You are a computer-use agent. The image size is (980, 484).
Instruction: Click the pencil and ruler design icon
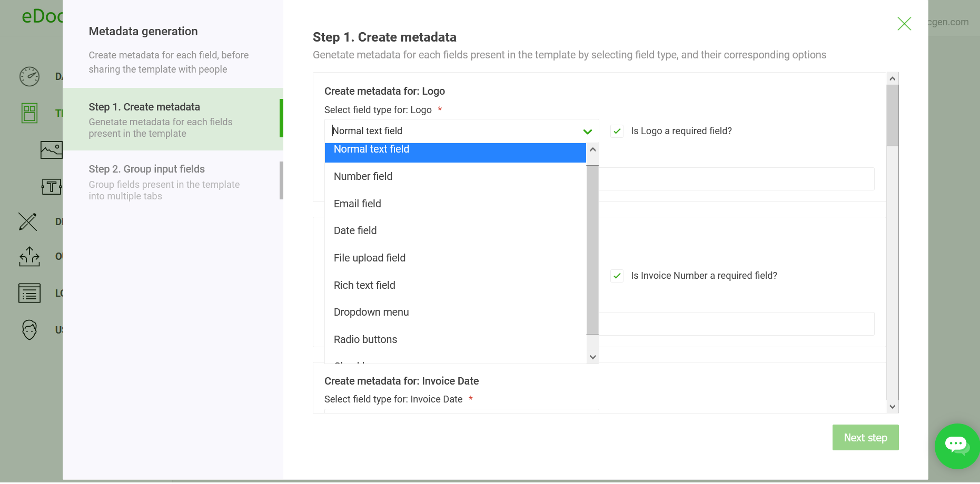[x=28, y=221]
